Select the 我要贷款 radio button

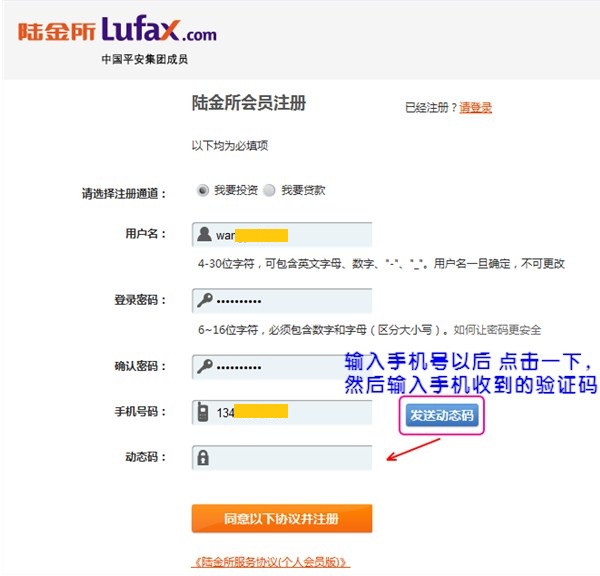click(x=269, y=190)
